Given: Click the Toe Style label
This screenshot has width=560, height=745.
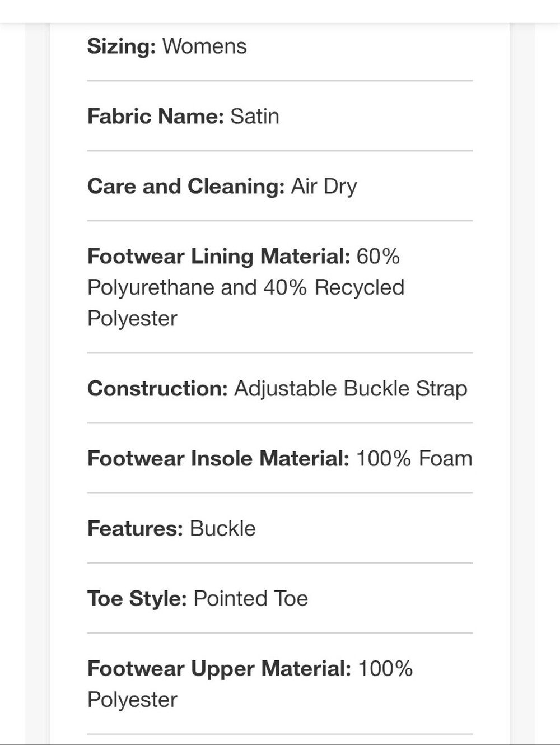Looking at the screenshot, I should 137,599.
